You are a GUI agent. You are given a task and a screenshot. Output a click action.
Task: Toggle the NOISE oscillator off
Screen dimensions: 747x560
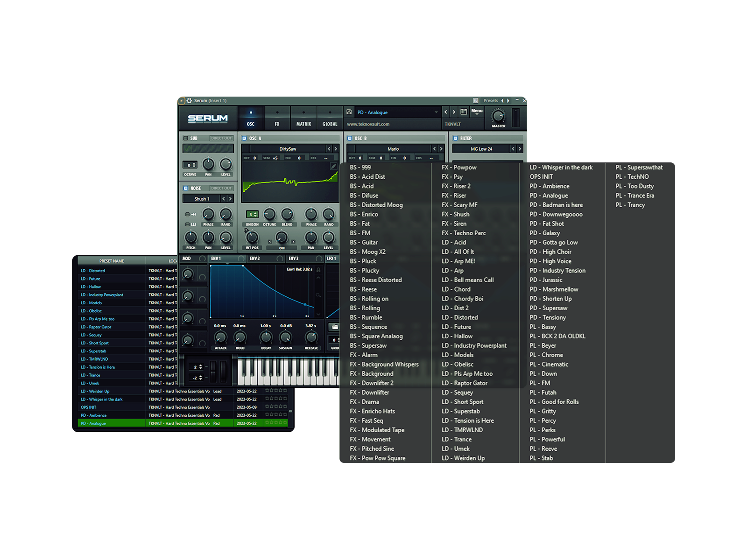186,188
